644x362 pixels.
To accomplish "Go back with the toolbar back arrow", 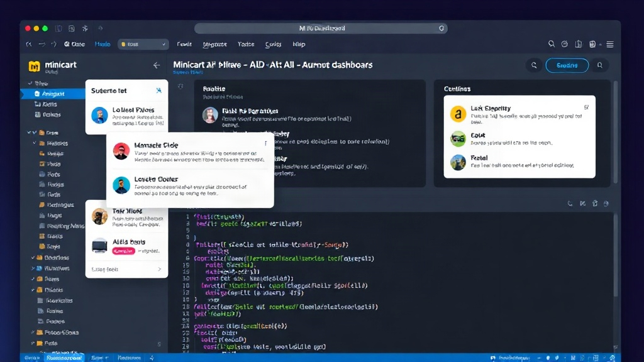I will click(29, 45).
